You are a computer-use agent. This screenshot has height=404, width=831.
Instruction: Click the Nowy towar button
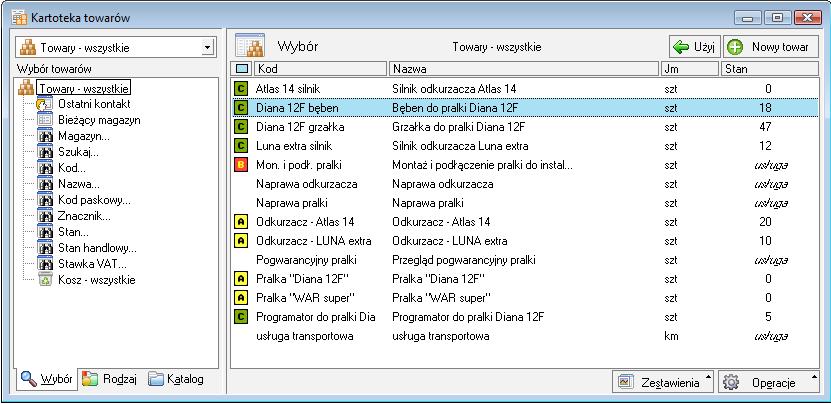769,47
